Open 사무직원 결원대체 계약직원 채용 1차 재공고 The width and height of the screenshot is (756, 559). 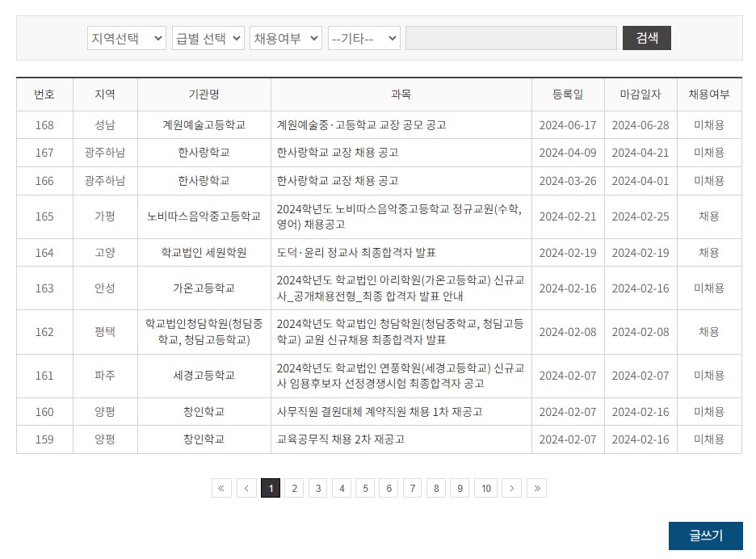click(380, 411)
